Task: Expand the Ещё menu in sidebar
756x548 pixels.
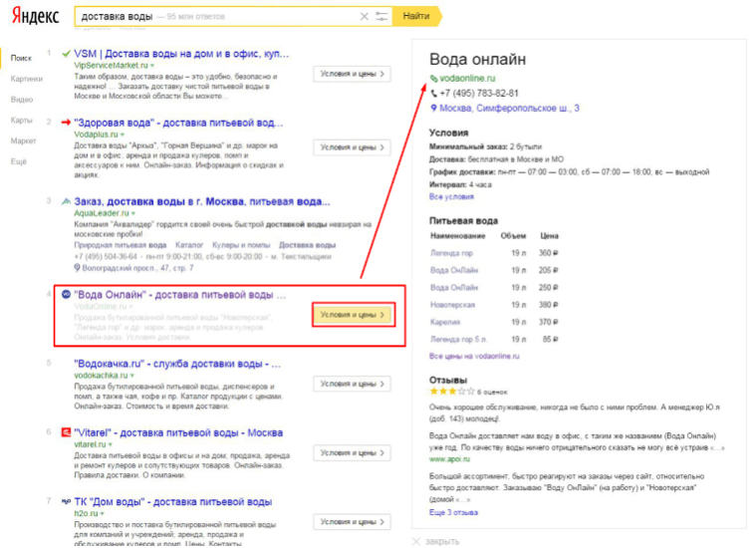Action: (x=18, y=161)
